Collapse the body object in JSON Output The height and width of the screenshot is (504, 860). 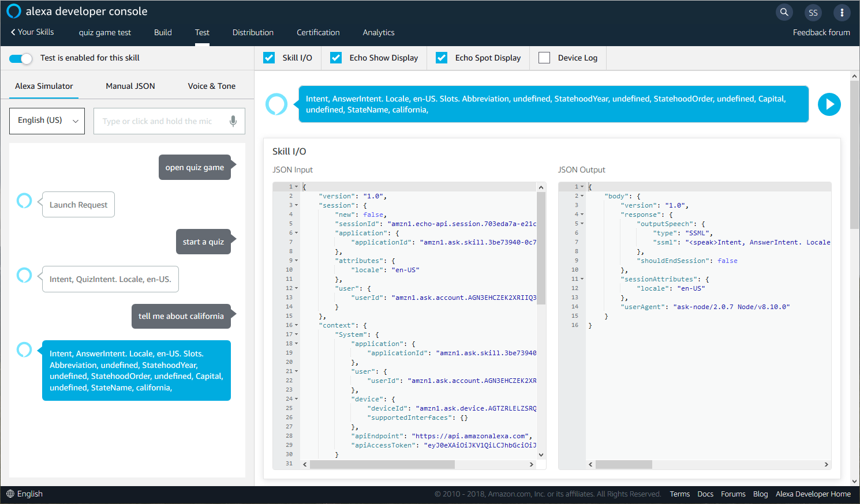[582, 195]
